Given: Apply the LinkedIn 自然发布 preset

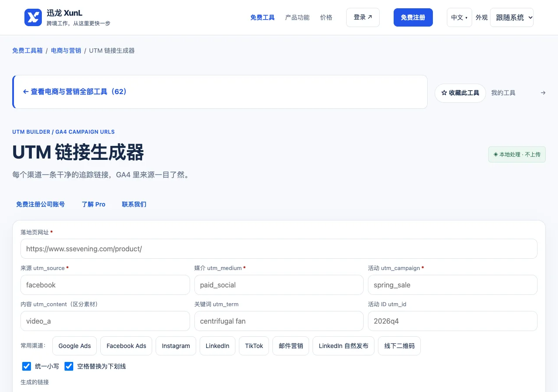Looking at the screenshot, I should tap(344, 346).
